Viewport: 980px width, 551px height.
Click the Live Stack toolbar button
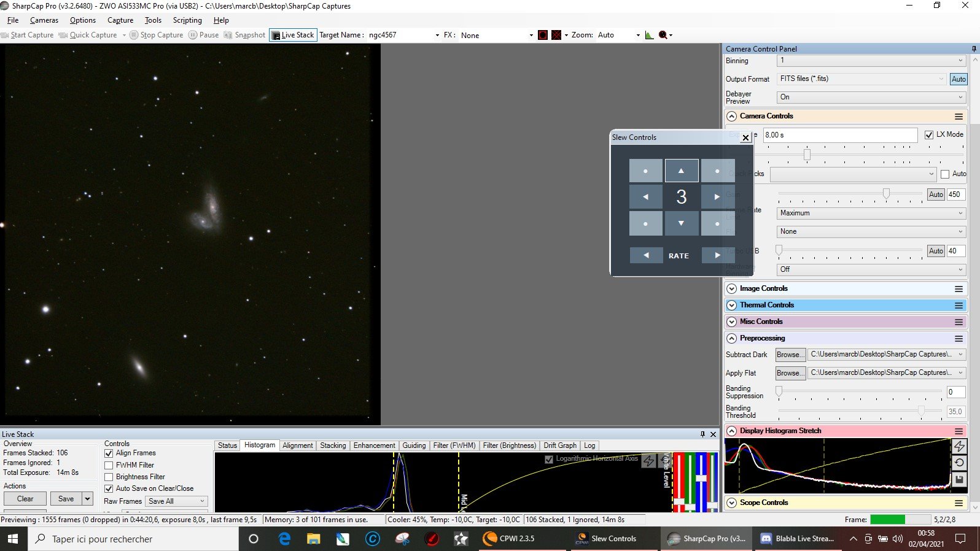[293, 35]
